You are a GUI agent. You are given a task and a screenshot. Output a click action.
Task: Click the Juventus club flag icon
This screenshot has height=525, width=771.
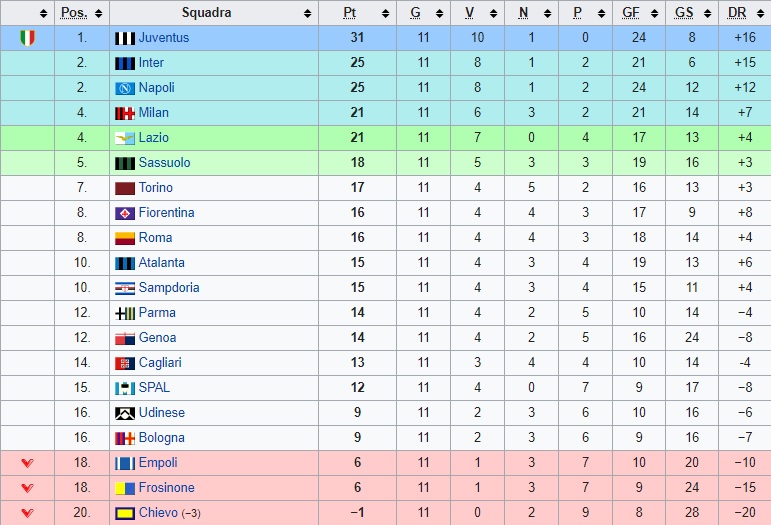tap(125, 38)
